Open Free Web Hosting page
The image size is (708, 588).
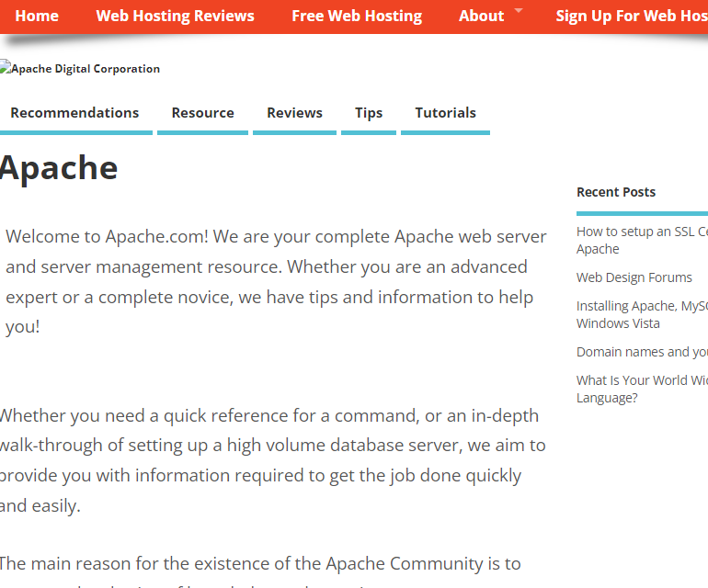tap(357, 16)
